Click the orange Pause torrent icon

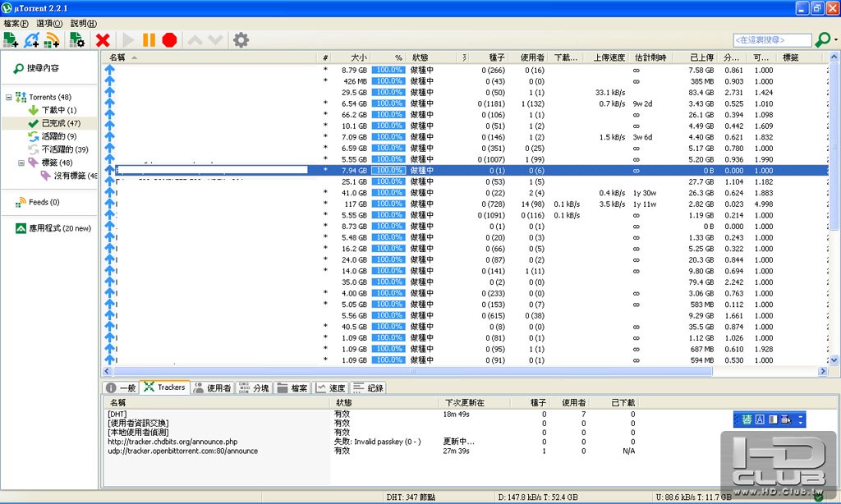(x=149, y=40)
